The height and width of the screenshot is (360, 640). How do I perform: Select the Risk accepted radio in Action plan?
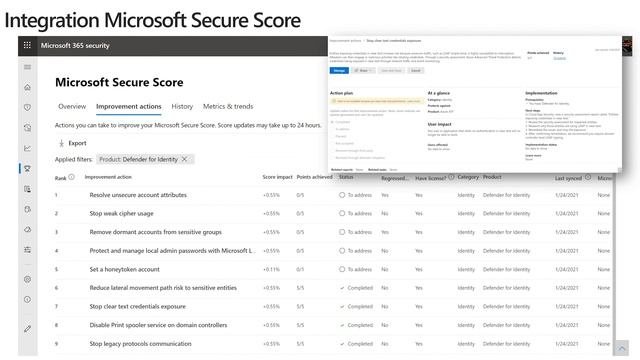[x=332, y=143]
